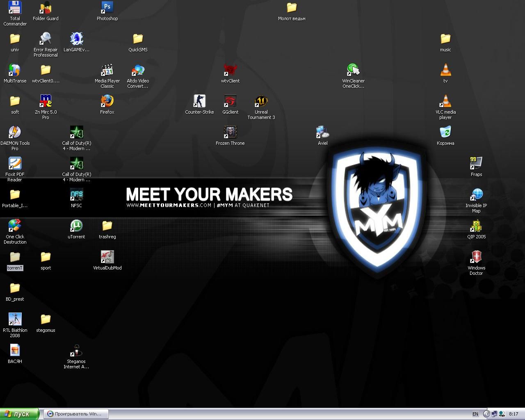The height and width of the screenshot is (420, 525).
Task: Click the Firefox desktop shortcut
Action: point(107,101)
